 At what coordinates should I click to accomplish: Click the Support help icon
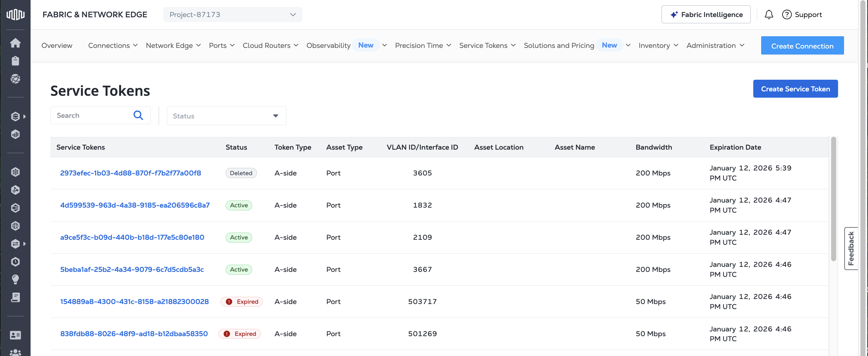pos(786,14)
